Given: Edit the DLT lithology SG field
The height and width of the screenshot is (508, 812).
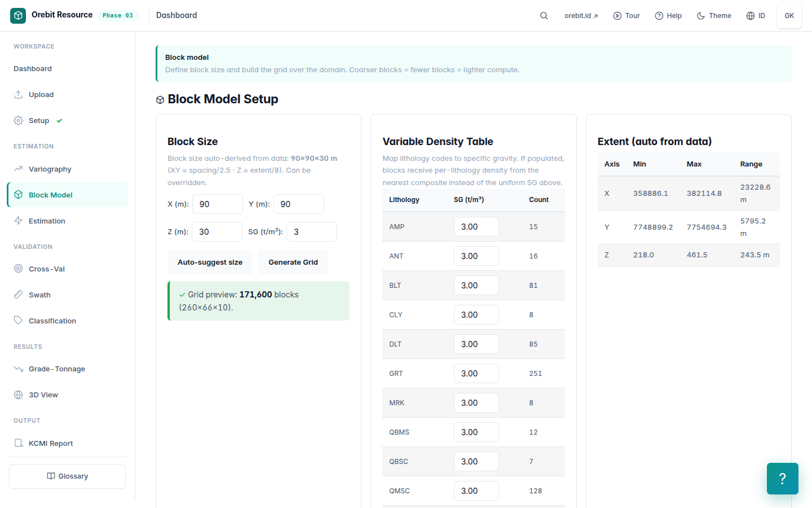Looking at the screenshot, I should click(x=476, y=344).
